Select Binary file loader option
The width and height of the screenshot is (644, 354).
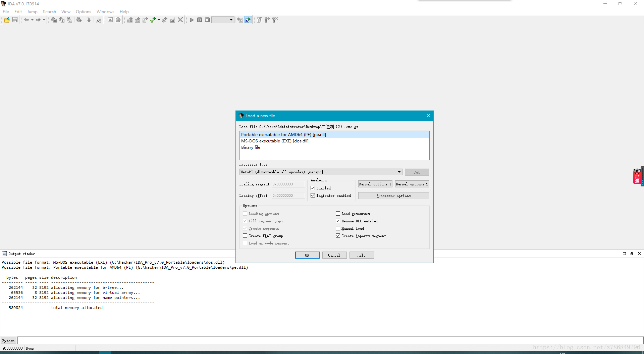click(334, 147)
